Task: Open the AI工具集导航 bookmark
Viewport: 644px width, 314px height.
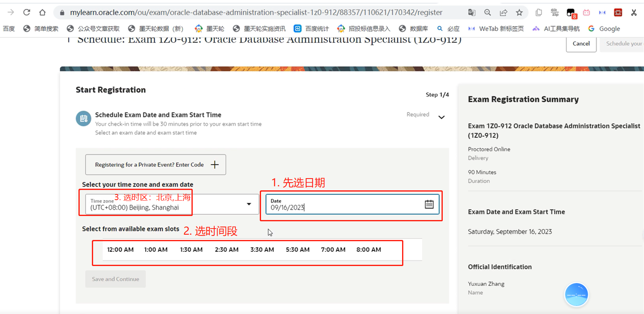Action: point(556,28)
